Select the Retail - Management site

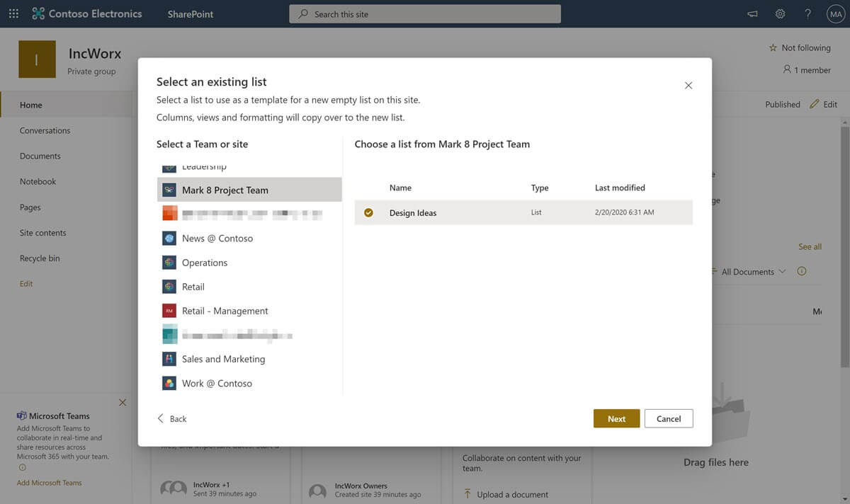[249, 310]
